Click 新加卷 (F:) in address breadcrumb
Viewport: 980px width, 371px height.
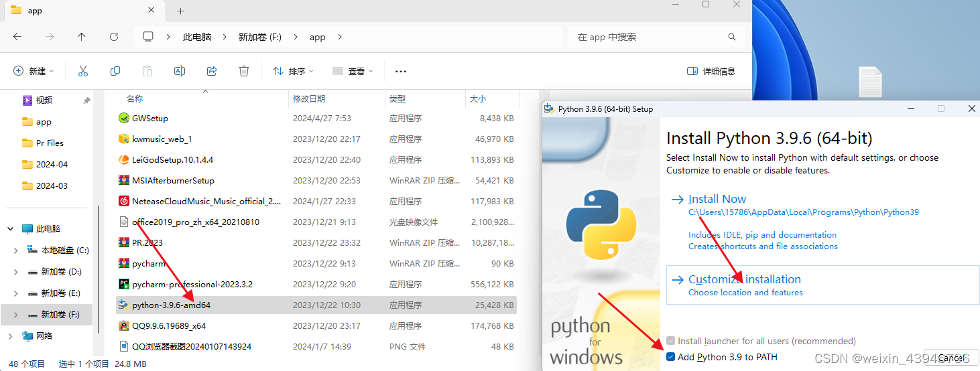pyautogui.click(x=260, y=37)
